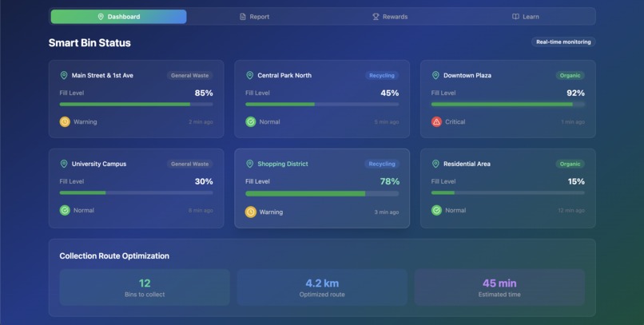Click the 92% fill value

(x=576, y=93)
